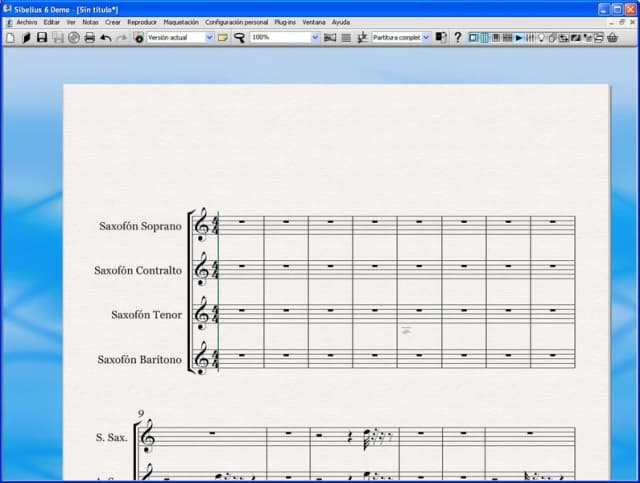Undo the last action with the arrow icon
Screen dimensions: 640x483
[x=106, y=38]
